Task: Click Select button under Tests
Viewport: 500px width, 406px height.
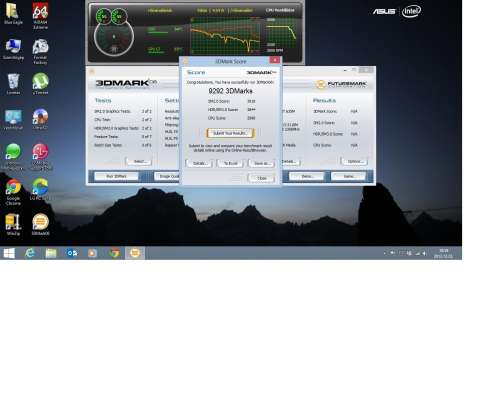Action: click(x=139, y=161)
